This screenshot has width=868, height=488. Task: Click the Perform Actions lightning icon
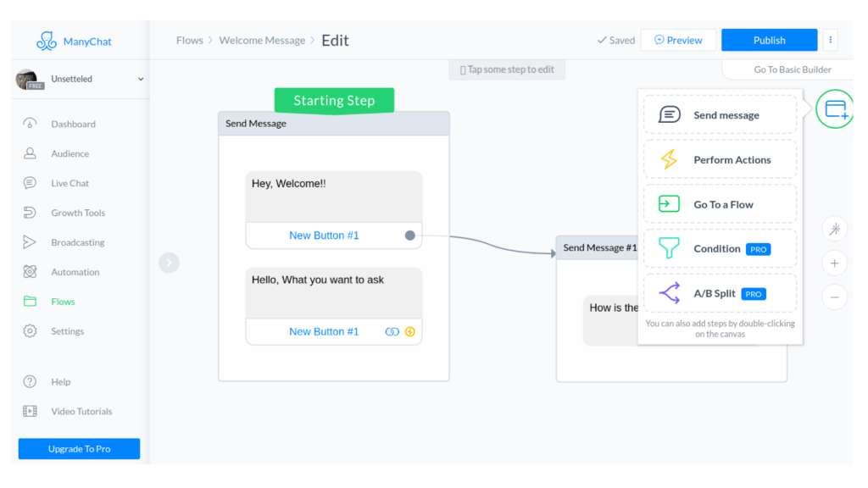pos(670,159)
